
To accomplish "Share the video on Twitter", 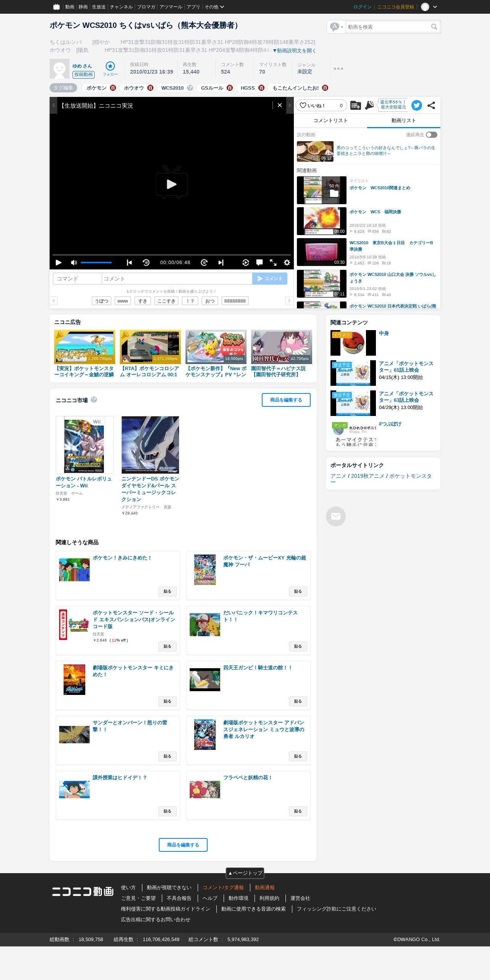I will pyautogui.click(x=417, y=105).
